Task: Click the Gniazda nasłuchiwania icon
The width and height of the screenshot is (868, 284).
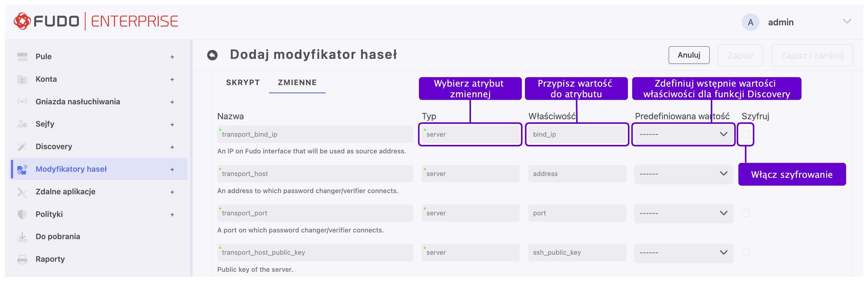Action: pyautogui.click(x=22, y=102)
